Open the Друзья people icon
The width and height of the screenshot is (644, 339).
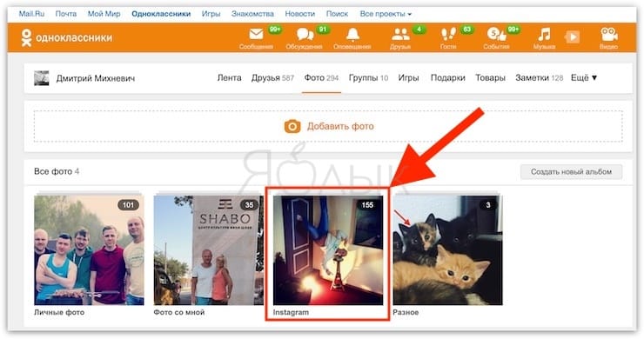coord(400,35)
